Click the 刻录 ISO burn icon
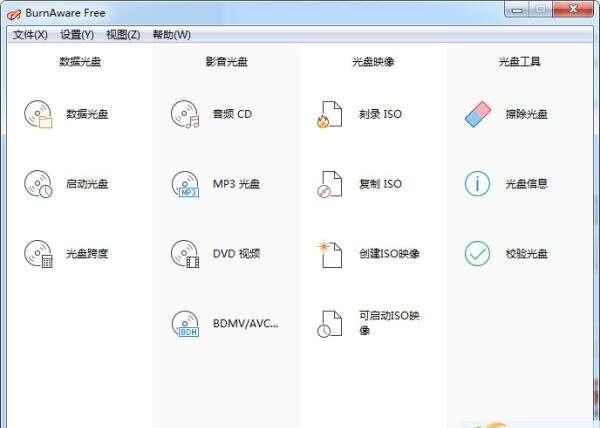 coord(330,114)
